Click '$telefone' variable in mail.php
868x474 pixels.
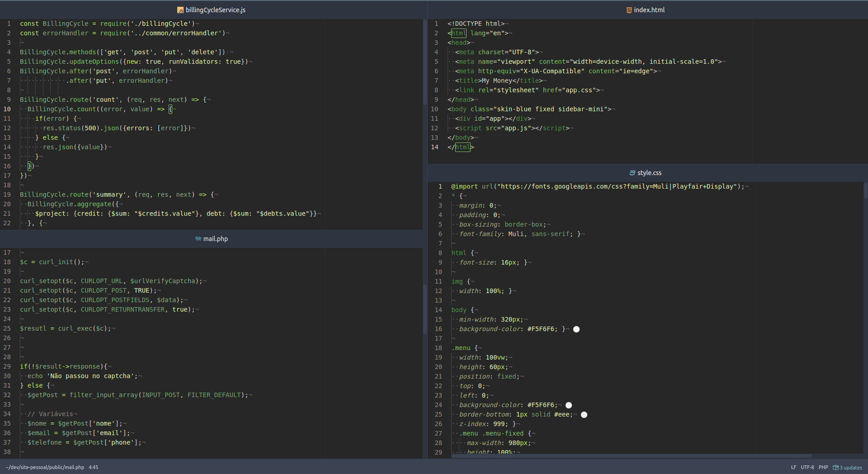[x=44, y=442]
